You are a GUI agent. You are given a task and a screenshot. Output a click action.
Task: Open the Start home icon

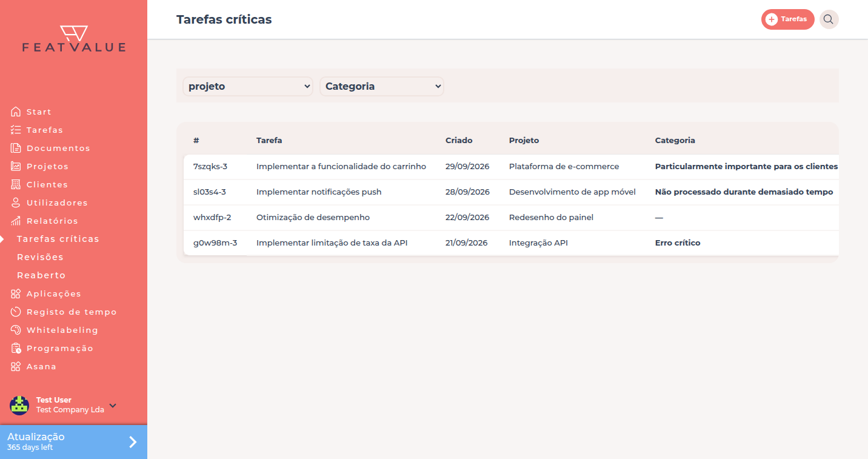[x=16, y=112]
